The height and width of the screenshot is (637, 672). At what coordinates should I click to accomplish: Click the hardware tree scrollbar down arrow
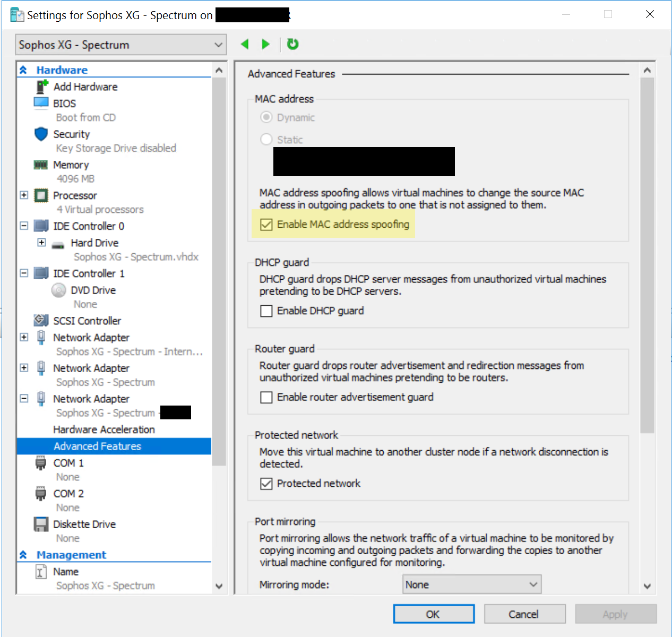point(219,587)
